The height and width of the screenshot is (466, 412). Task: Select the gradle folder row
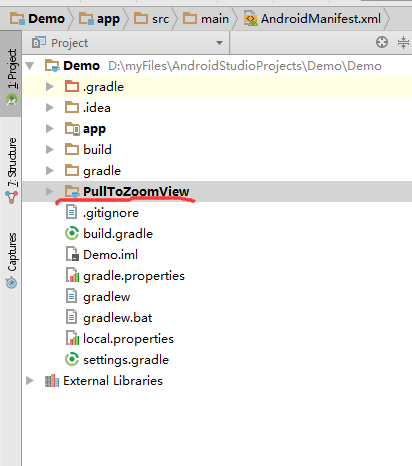click(x=217, y=171)
